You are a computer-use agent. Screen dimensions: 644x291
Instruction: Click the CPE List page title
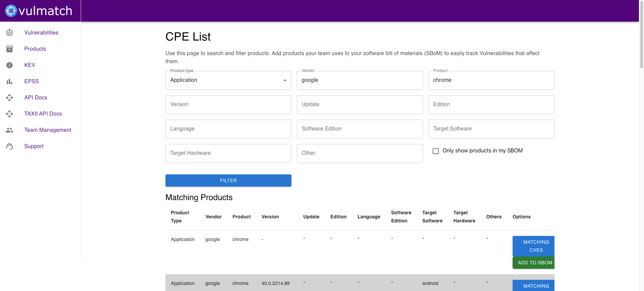(188, 37)
